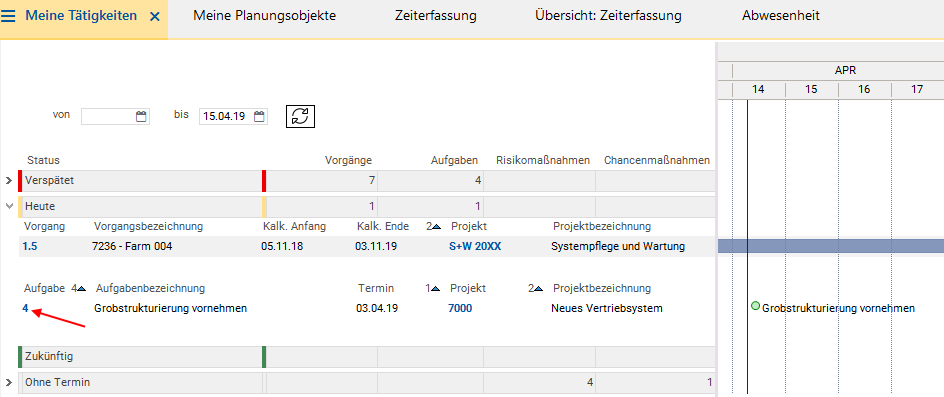Collapse the Heute status group
This screenshot has width=944, height=397.
[x=8, y=206]
